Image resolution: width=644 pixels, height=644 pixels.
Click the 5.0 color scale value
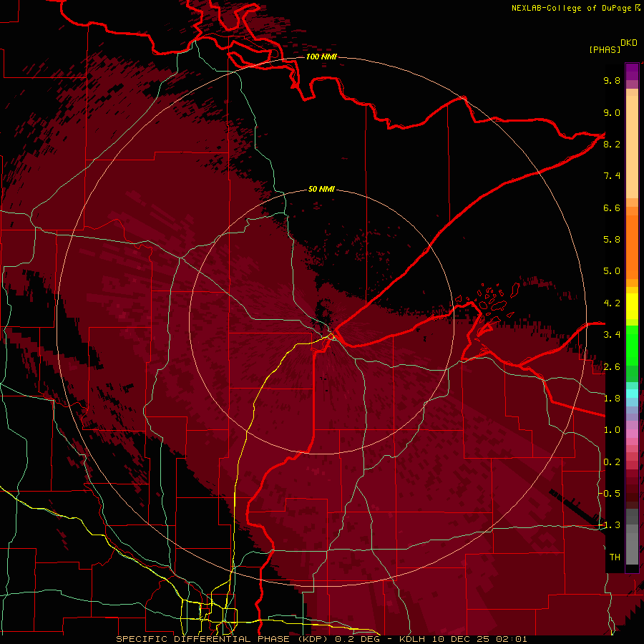[612, 271]
